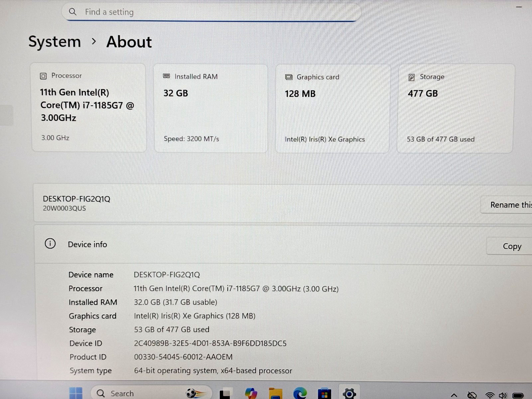Image resolution: width=532 pixels, height=399 pixels.
Task: Open the Windows Start menu
Action: pos(76,393)
